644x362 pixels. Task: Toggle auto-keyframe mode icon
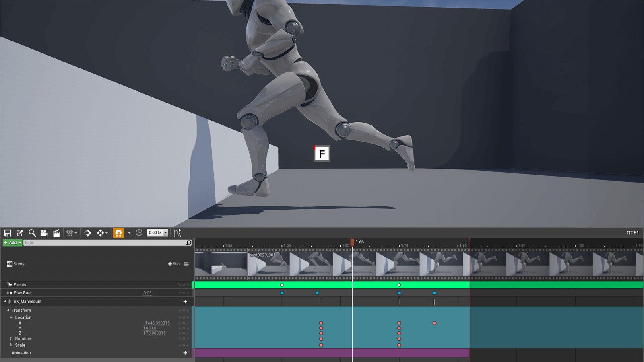click(x=100, y=232)
